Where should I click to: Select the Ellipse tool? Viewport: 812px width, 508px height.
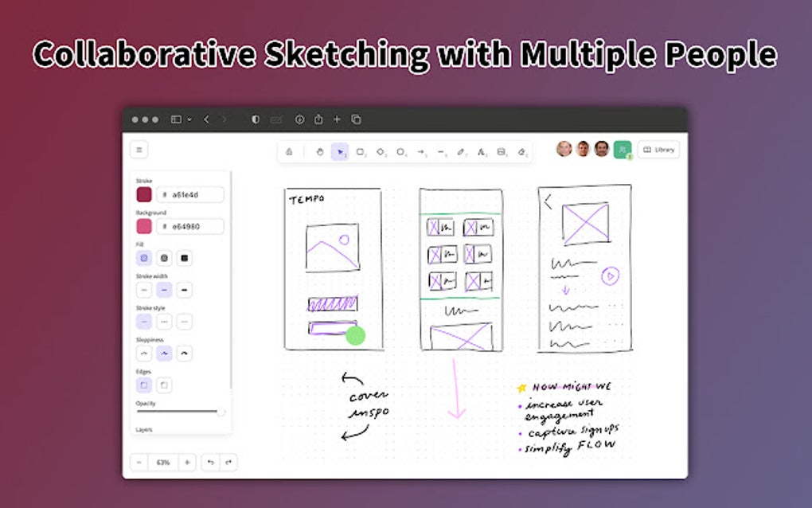tap(400, 151)
